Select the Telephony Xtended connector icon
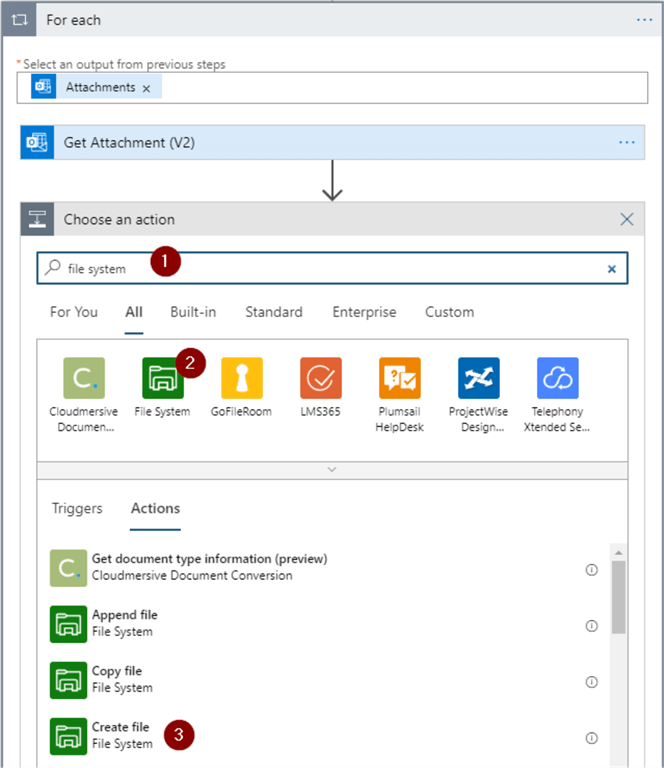Screen dimensions: 664x768 pyautogui.click(x=558, y=378)
